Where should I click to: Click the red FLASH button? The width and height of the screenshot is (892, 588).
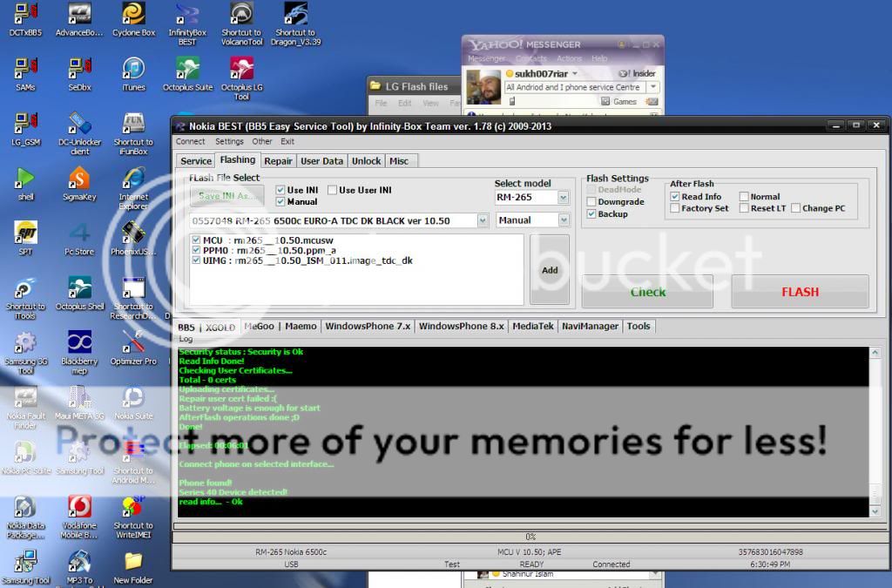800,292
